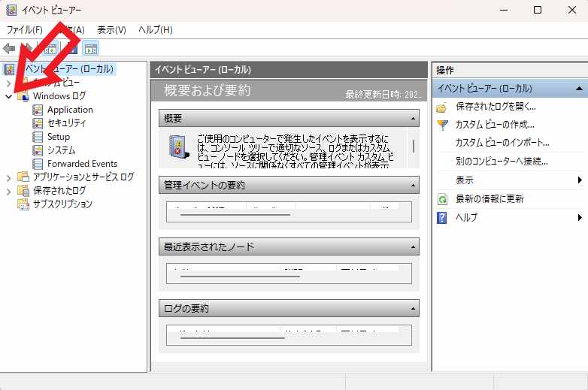Click 表示 action in the actions pane
The width and height of the screenshot is (588, 390).
click(465, 180)
